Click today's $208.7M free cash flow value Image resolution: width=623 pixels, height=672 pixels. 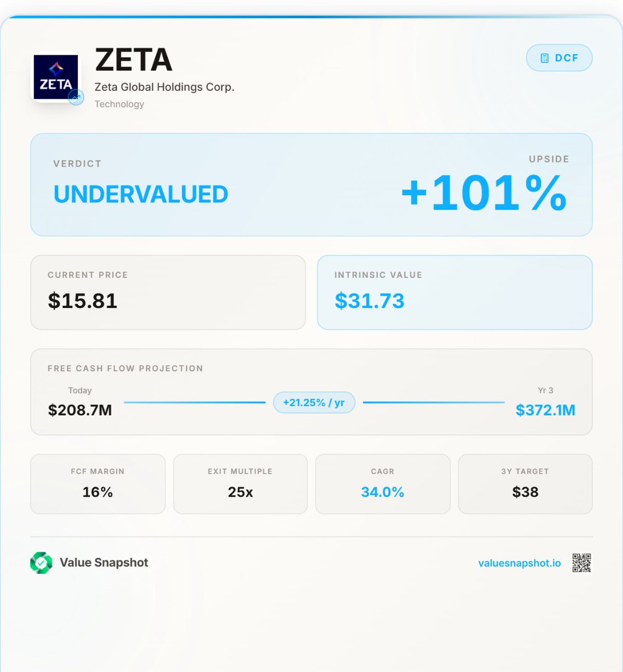pos(80,410)
